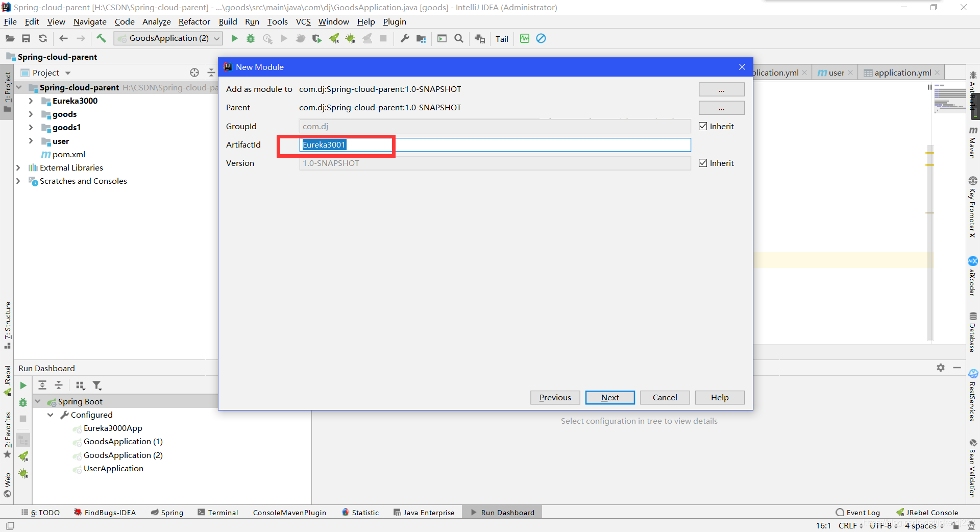Open the RestServices side panel

click(973, 395)
